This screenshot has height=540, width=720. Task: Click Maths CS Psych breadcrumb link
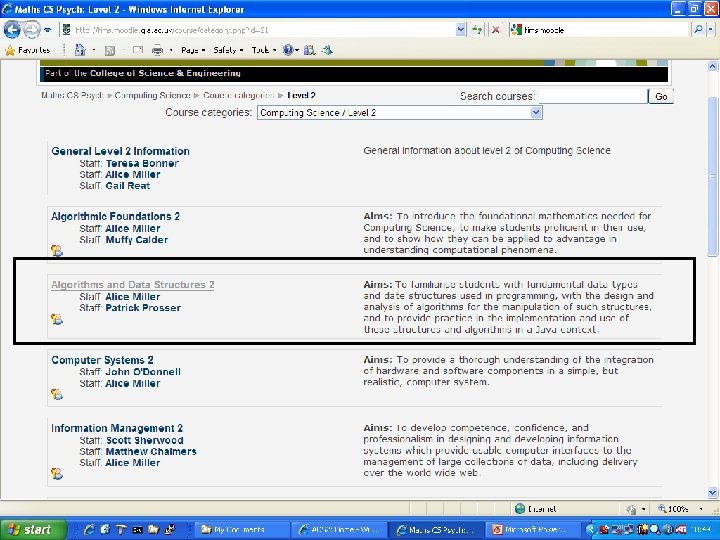coord(72,96)
